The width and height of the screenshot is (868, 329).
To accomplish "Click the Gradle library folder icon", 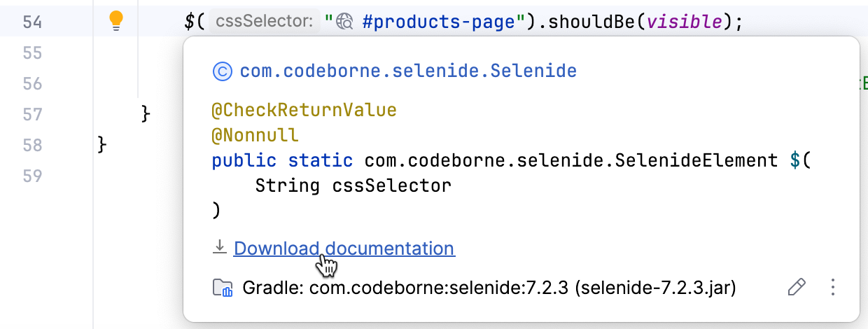I will pyautogui.click(x=223, y=288).
